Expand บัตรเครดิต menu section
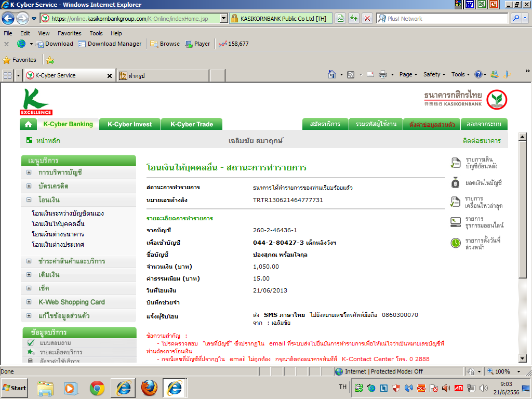This screenshot has width=532, height=399. click(x=29, y=186)
